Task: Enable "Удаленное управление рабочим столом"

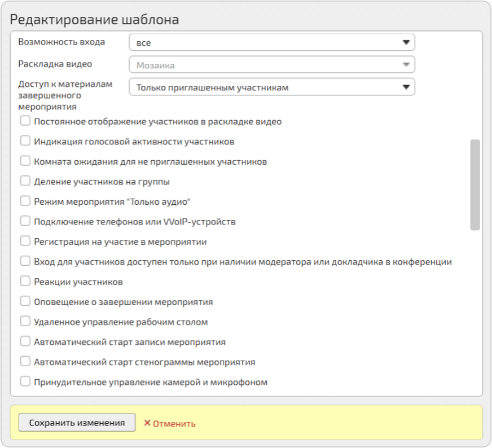Action: (25, 322)
